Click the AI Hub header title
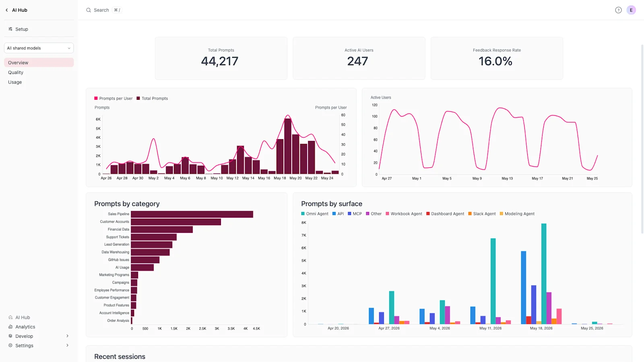This screenshot has width=644, height=362. coord(20,10)
